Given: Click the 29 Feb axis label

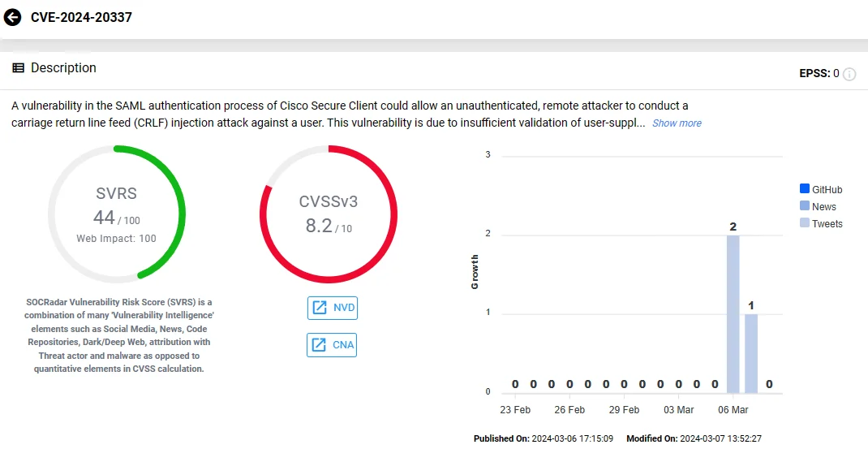Looking at the screenshot, I should click(x=624, y=410).
